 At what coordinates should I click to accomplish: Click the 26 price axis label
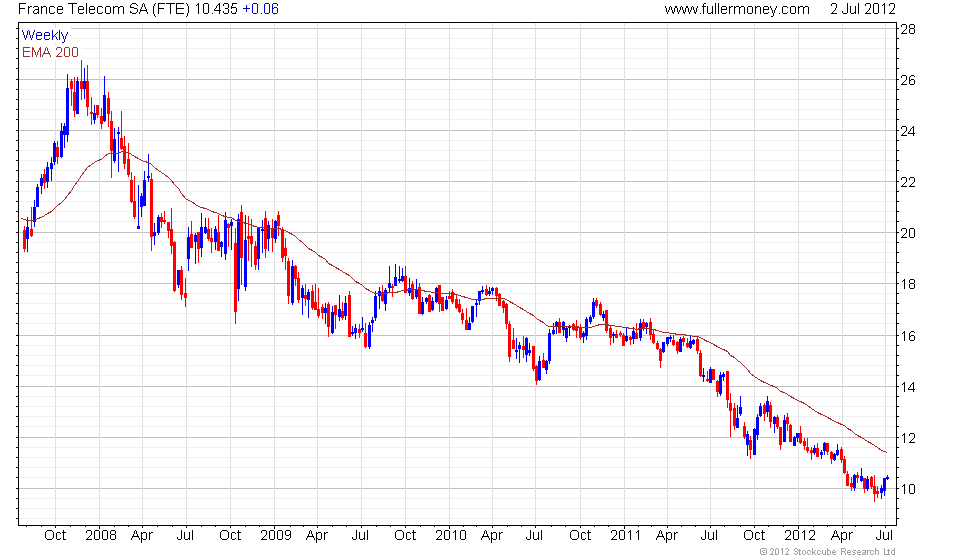908,80
